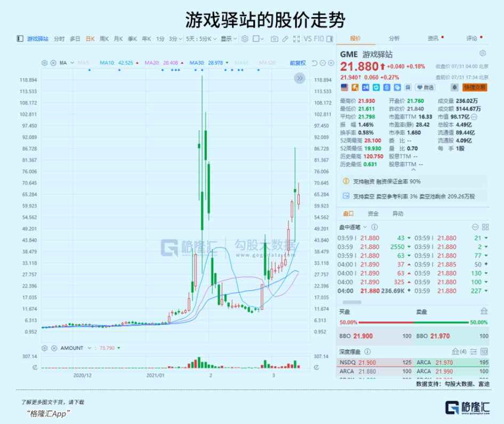The width and height of the screenshot is (504, 424).
Task: Set a price alert with bell icon
Action: [x=454, y=87]
